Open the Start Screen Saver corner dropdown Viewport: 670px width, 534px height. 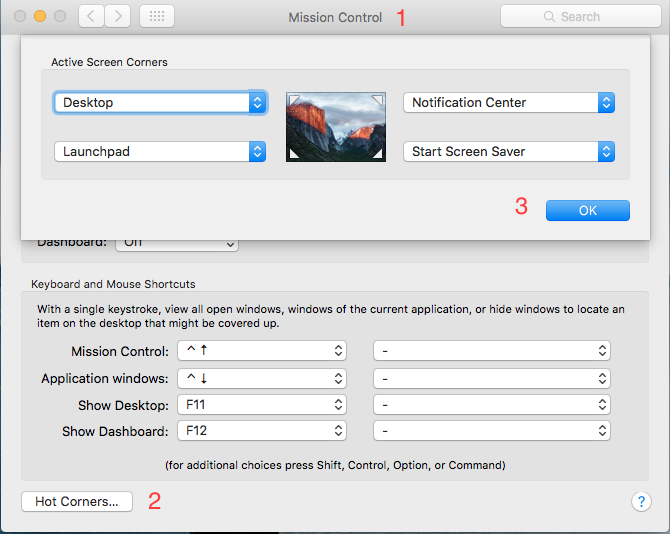tap(509, 152)
